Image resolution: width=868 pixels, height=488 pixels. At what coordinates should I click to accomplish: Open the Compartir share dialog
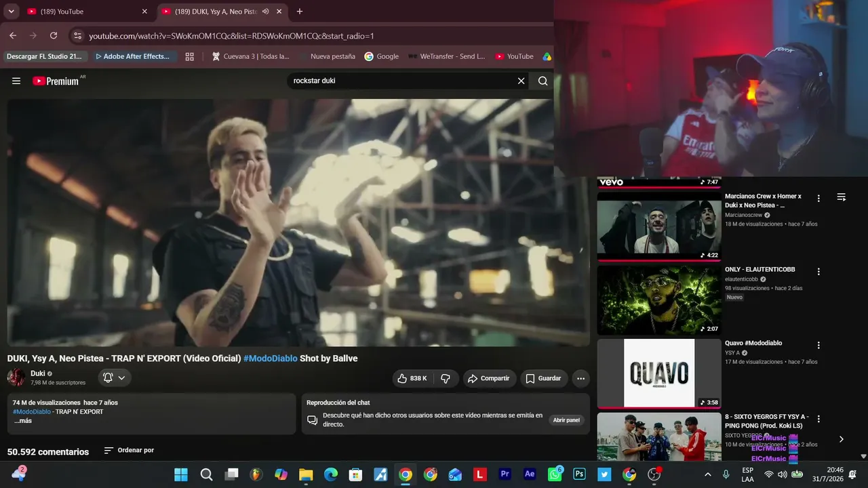coord(490,378)
